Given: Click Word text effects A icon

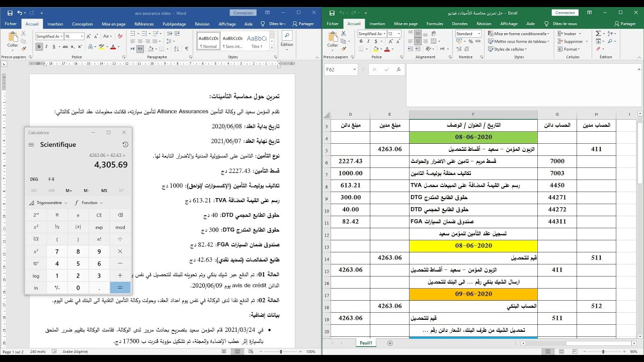Looking at the screenshot, I should point(90,47).
